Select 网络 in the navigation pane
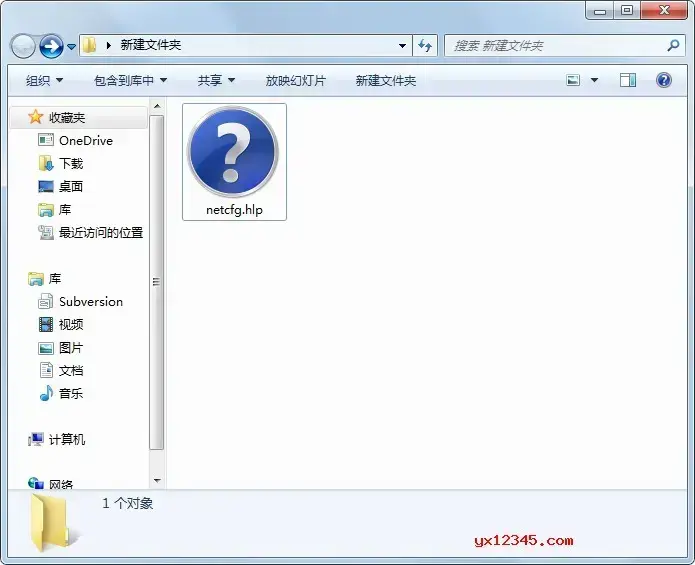Image resolution: width=695 pixels, height=565 pixels. (x=61, y=484)
